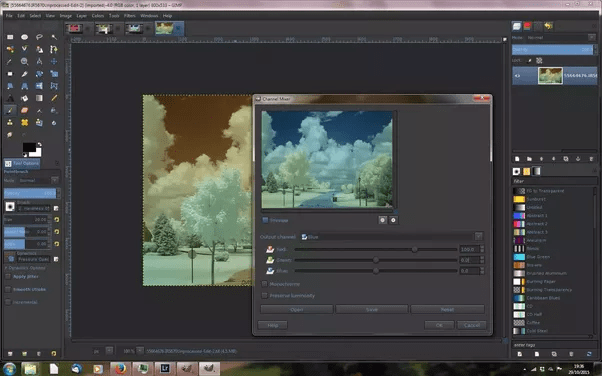Toggle the lock pixels brush icon

coord(529,60)
